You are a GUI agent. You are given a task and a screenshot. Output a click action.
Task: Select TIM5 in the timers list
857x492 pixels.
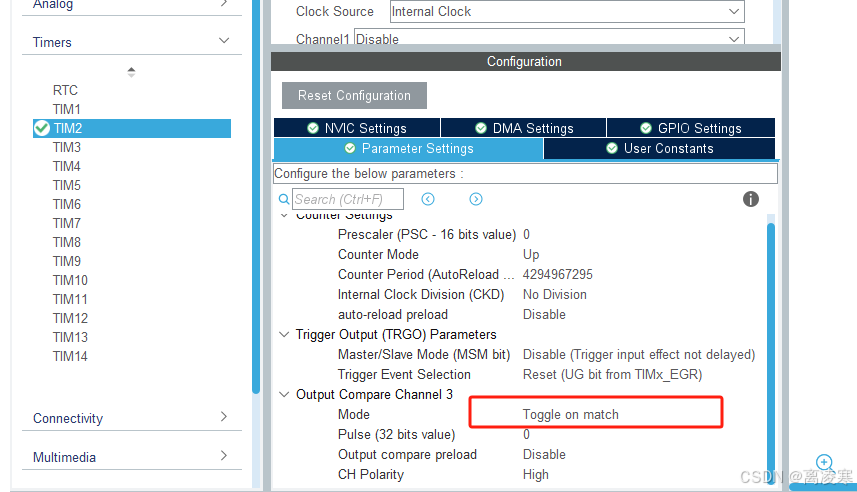[x=67, y=185]
